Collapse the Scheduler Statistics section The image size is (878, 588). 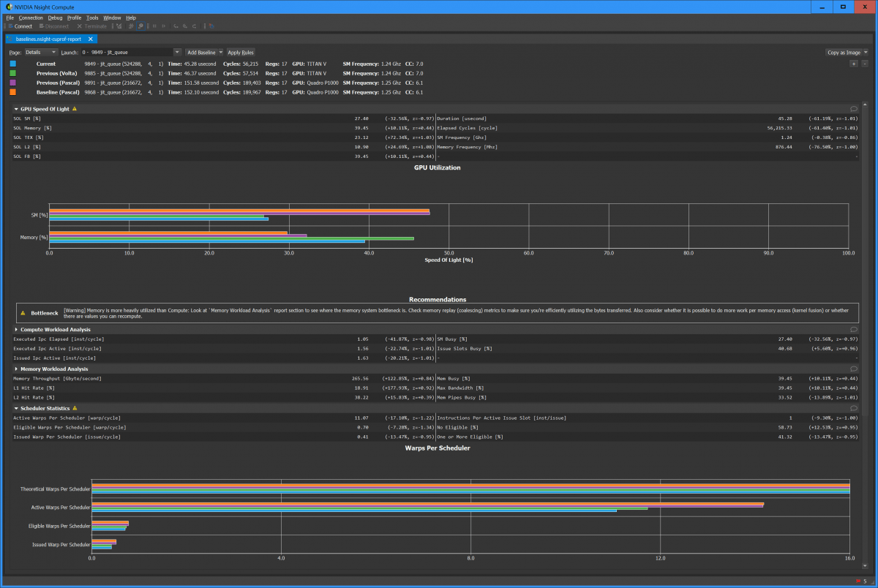click(16, 409)
